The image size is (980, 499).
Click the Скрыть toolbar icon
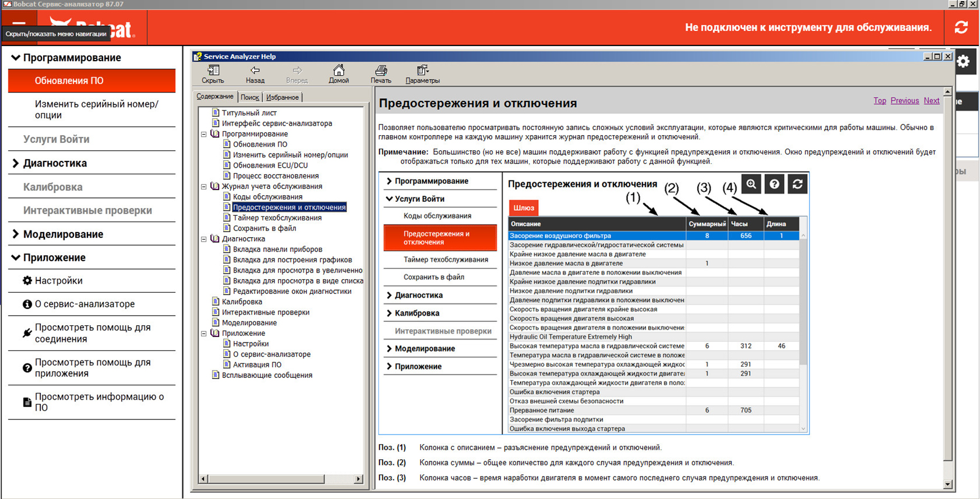(213, 74)
